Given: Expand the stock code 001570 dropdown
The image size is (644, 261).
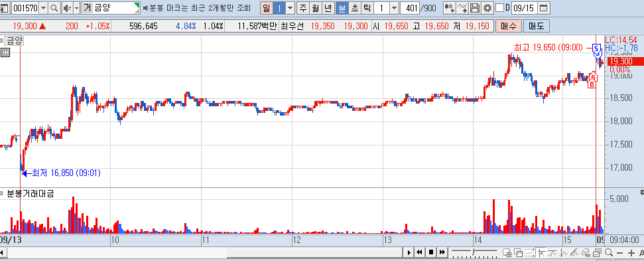Looking at the screenshot, I should point(44,7).
